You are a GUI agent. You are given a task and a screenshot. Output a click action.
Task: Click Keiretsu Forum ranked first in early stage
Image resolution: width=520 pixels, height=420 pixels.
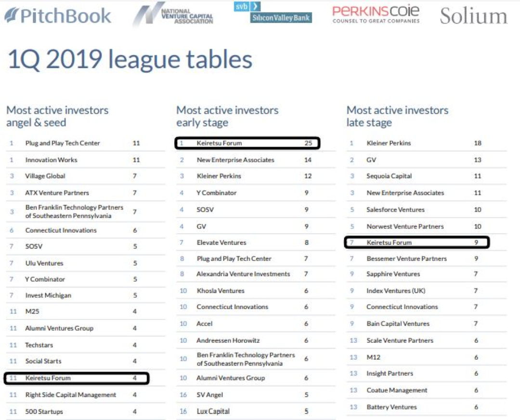219,143
